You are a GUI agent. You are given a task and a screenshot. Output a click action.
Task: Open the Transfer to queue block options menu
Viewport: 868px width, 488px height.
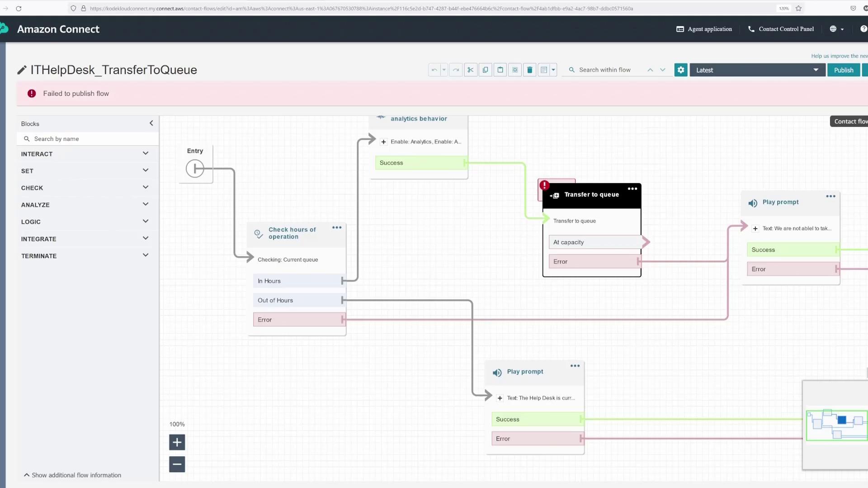[x=632, y=189]
